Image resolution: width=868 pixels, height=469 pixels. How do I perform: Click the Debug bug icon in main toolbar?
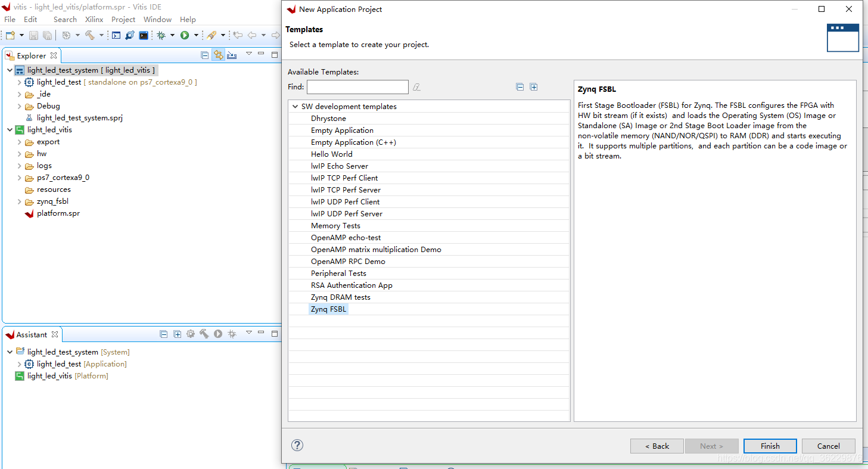[x=161, y=36]
